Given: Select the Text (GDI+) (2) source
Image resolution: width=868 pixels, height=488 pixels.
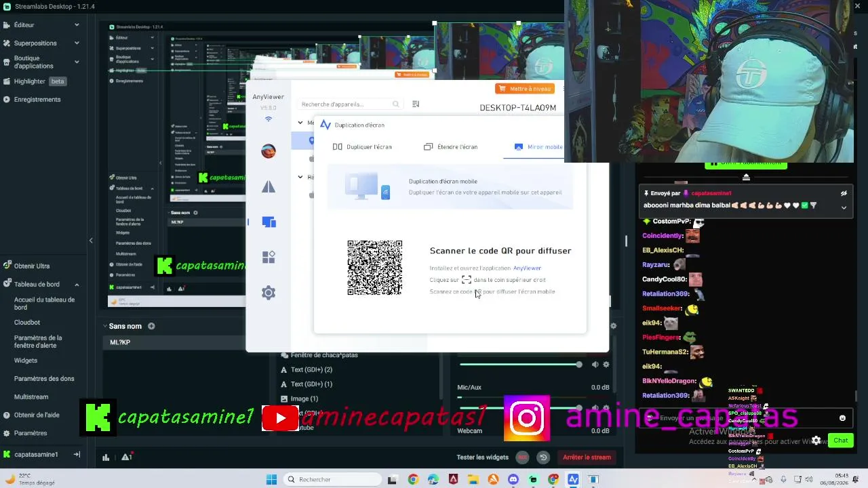Looking at the screenshot, I should click(x=311, y=370).
